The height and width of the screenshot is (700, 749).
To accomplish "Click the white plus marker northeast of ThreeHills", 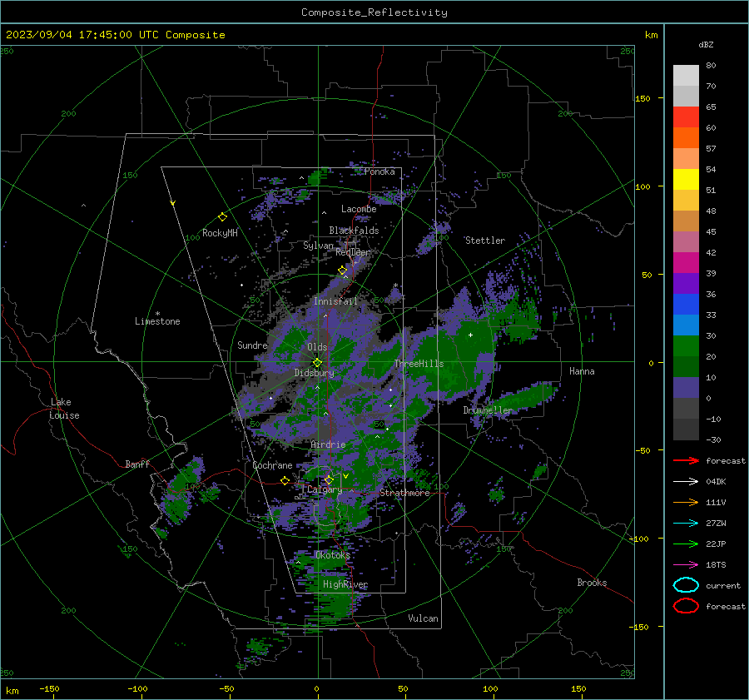I will tap(470, 335).
